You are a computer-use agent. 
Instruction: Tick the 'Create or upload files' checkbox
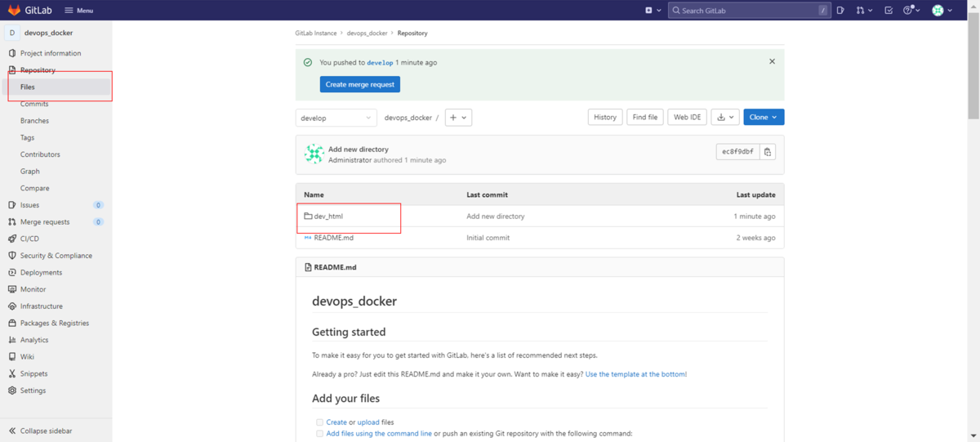(319, 422)
